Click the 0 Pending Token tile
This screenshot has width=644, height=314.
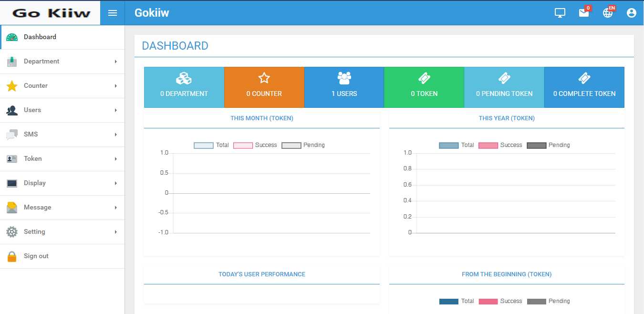[504, 87]
